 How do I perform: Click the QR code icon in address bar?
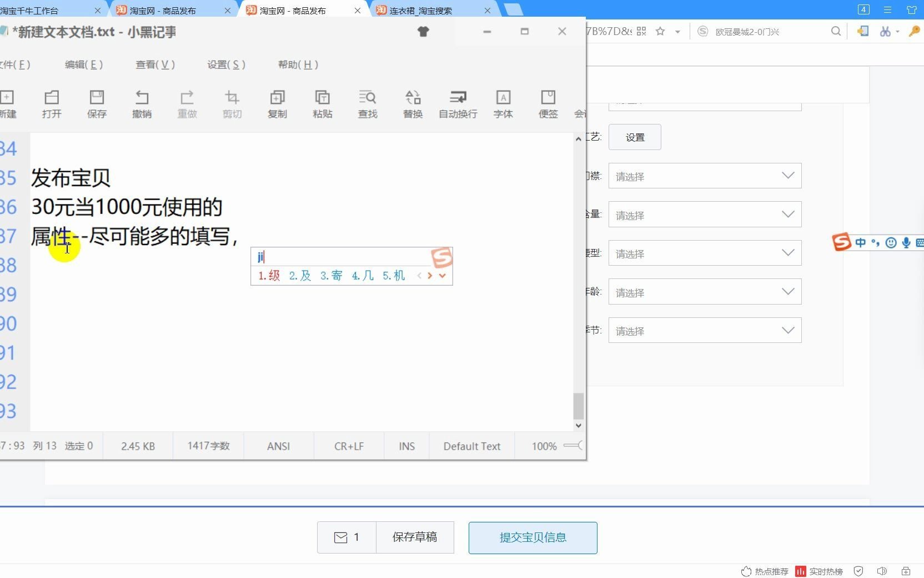[x=641, y=32]
